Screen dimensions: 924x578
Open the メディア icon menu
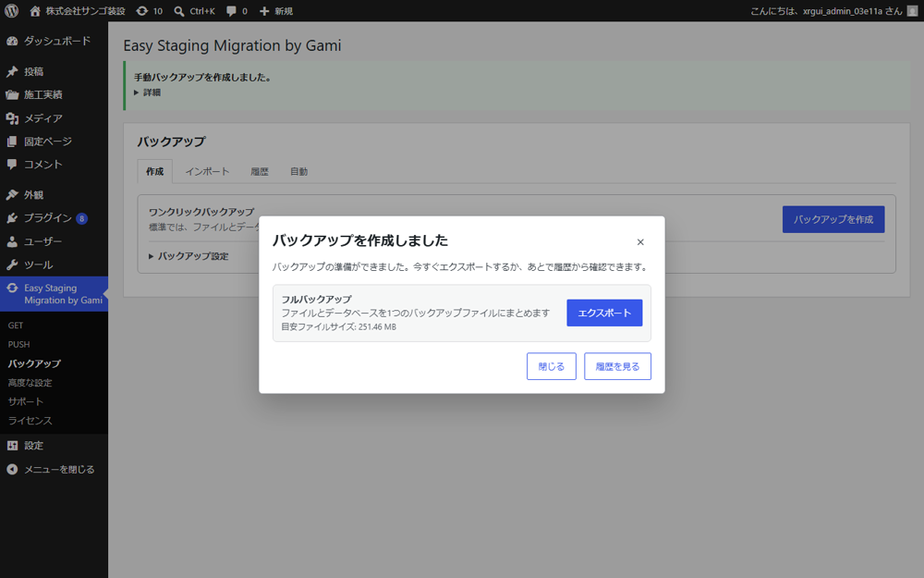pos(12,118)
